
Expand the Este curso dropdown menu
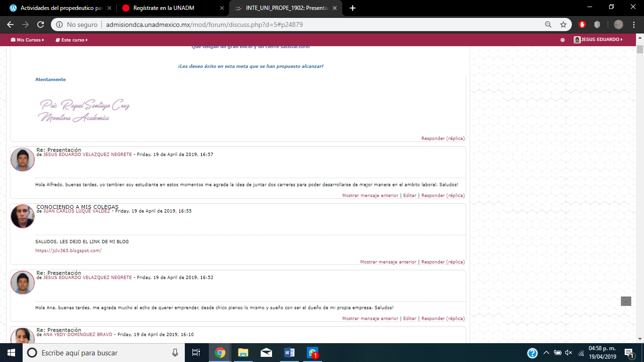click(72, 40)
